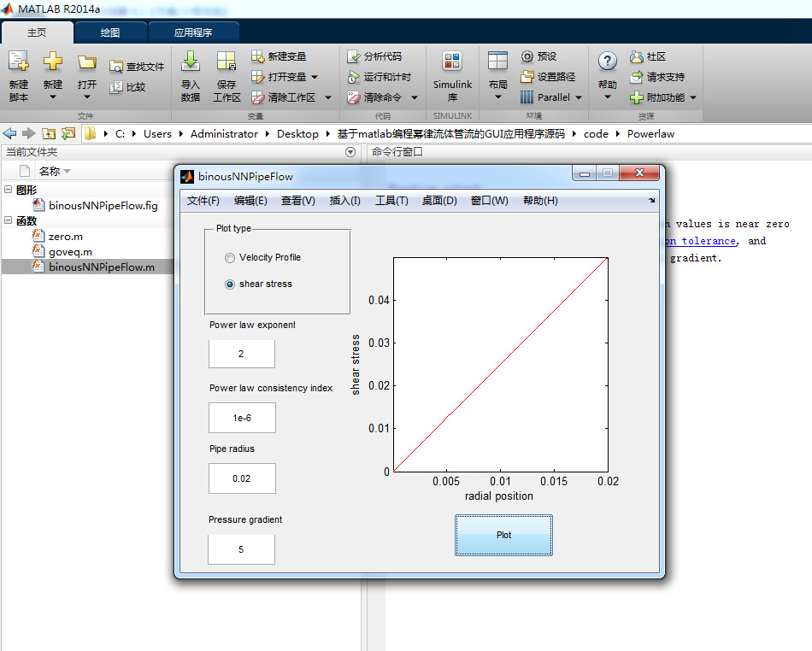Select the shear stress radio button
Viewport: 812px width, 651px height.
click(230, 284)
